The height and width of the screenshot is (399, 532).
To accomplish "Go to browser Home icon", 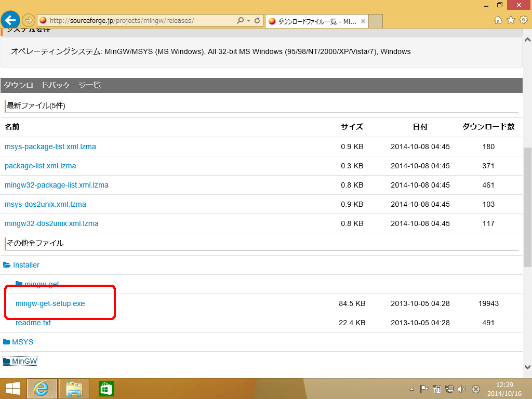I will 498,20.
